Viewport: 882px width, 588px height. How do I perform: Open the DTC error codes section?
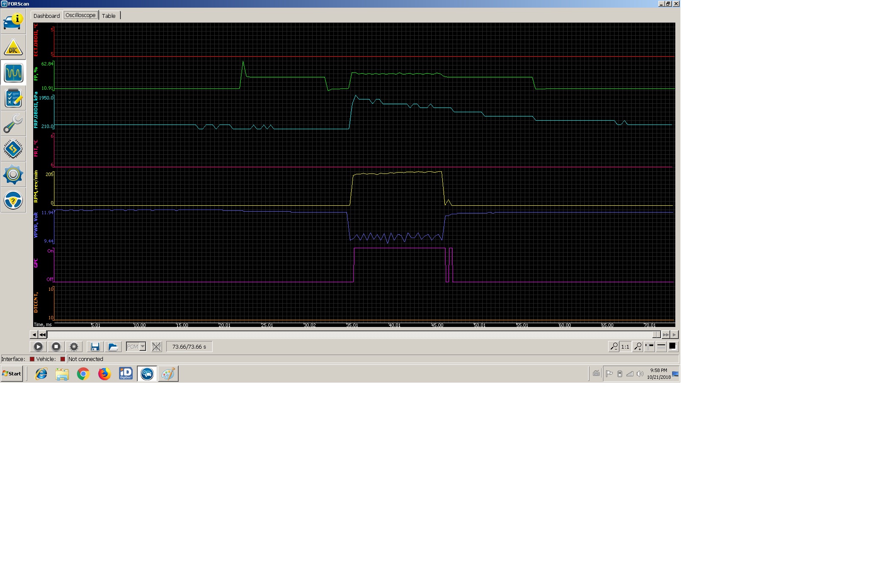(x=13, y=47)
